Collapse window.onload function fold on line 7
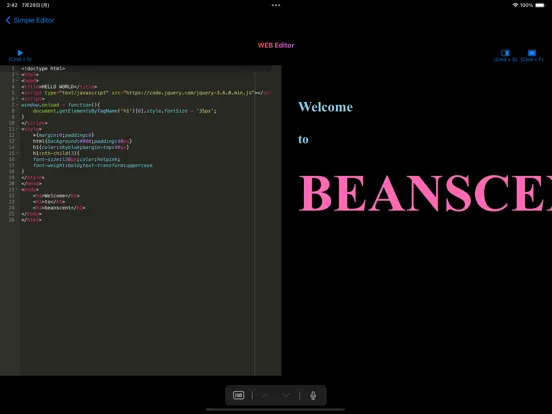 pos(17,105)
